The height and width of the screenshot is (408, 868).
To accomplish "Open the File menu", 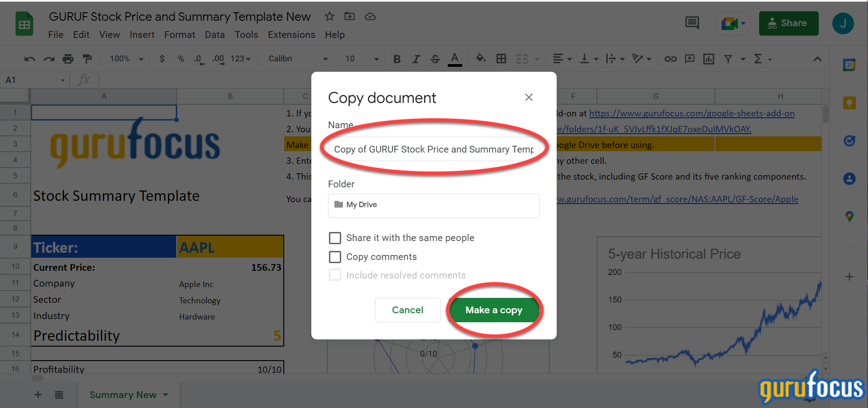I will pyautogui.click(x=56, y=35).
